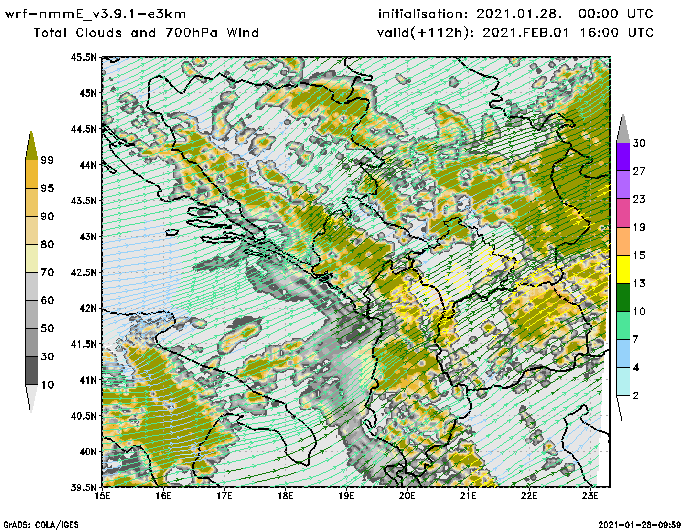Click the model name 'wrf-nmmE_v3.9.1-e3km'
Image resolution: width=700 pixels, height=530 pixels.
95,14
